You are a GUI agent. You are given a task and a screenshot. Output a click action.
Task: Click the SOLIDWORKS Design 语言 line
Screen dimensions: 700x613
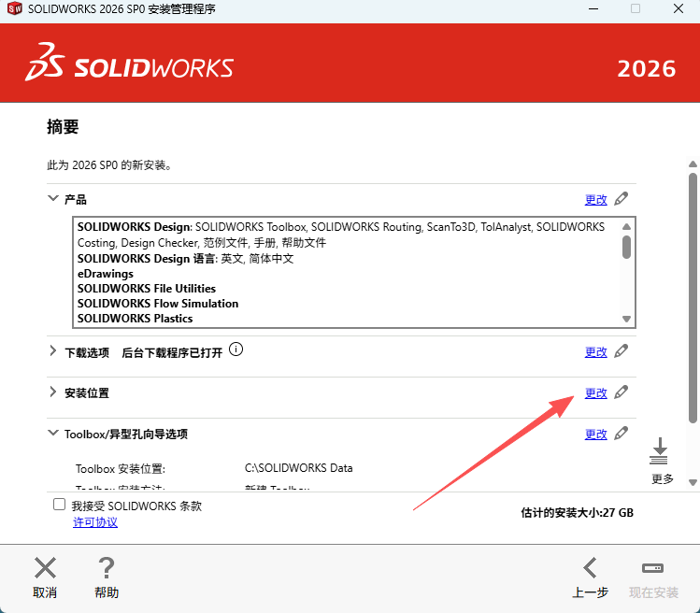186,259
